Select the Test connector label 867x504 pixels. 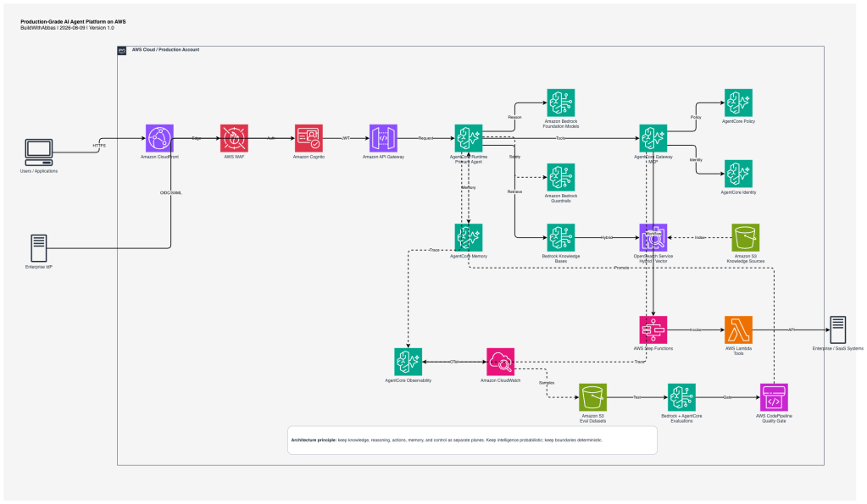pyautogui.click(x=637, y=397)
